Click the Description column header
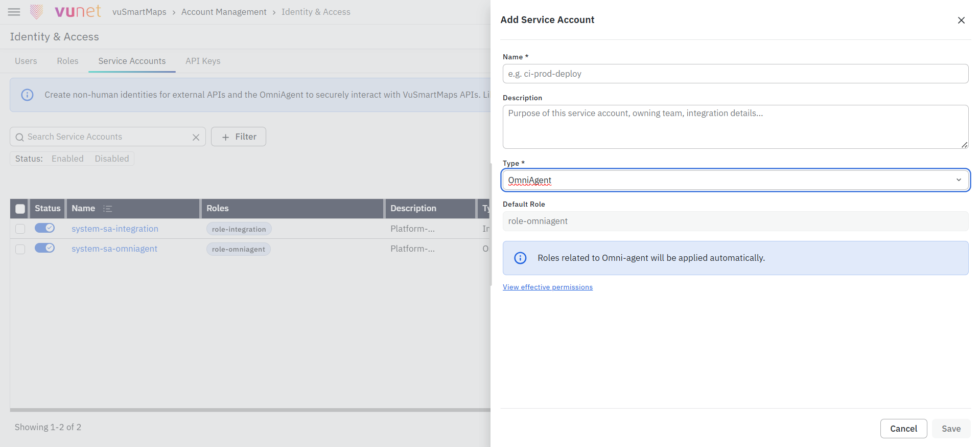The height and width of the screenshot is (447, 980). tap(431, 209)
